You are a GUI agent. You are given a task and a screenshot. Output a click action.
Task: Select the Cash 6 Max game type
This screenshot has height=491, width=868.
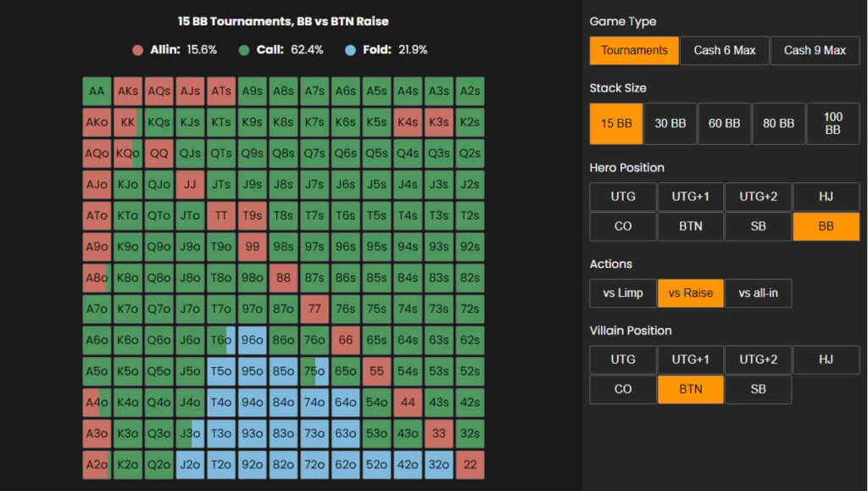tap(724, 50)
